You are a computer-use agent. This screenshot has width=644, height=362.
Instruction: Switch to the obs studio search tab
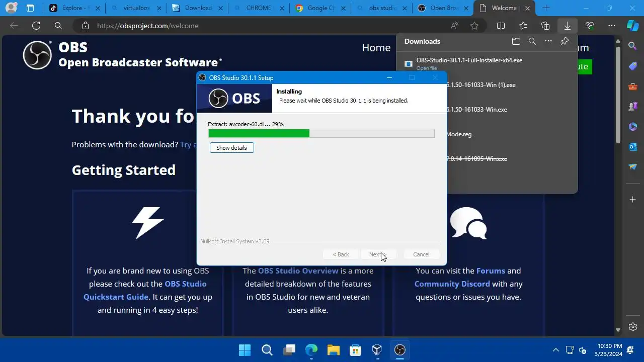tap(381, 8)
